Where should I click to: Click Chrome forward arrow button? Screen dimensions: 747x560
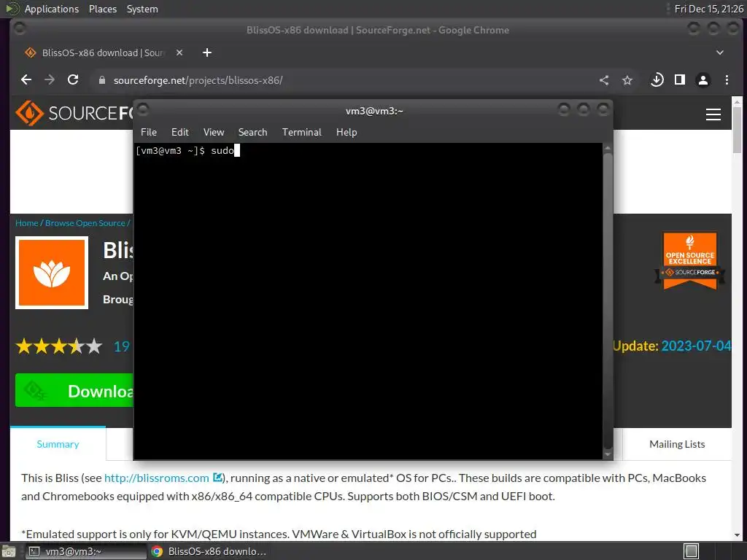pos(50,80)
